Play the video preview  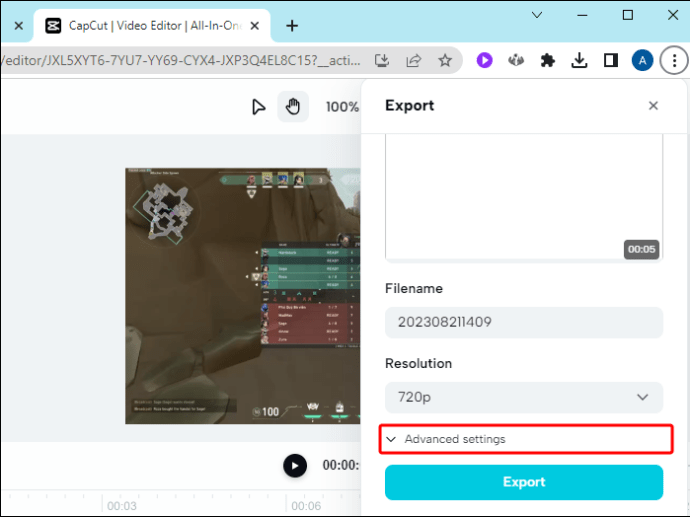tap(295, 466)
